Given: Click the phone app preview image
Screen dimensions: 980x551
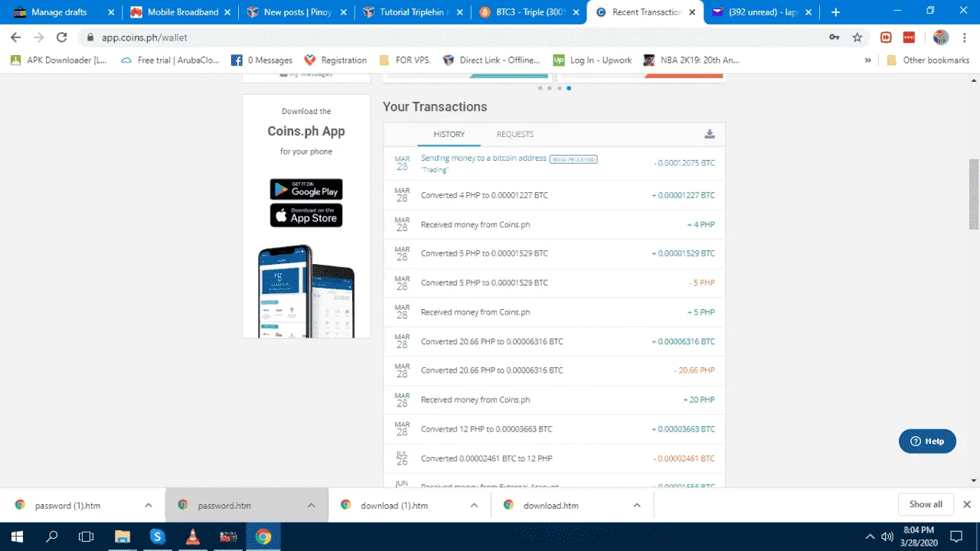Looking at the screenshot, I should click(x=306, y=291).
